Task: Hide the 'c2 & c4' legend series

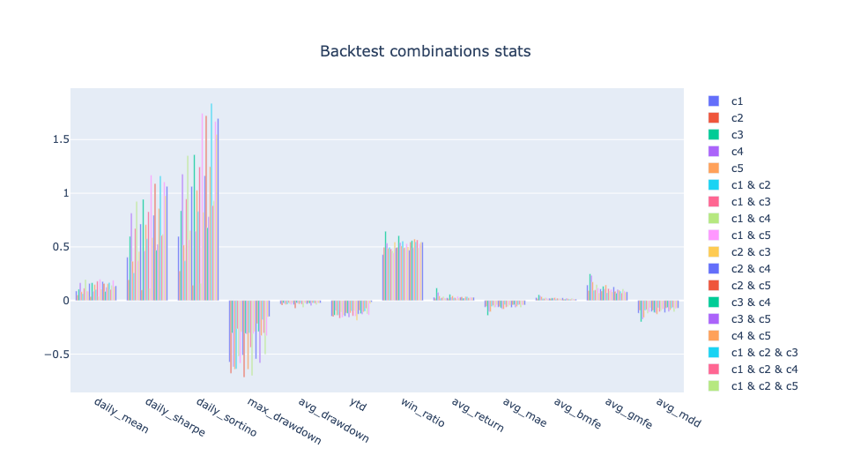Action: coord(749,269)
